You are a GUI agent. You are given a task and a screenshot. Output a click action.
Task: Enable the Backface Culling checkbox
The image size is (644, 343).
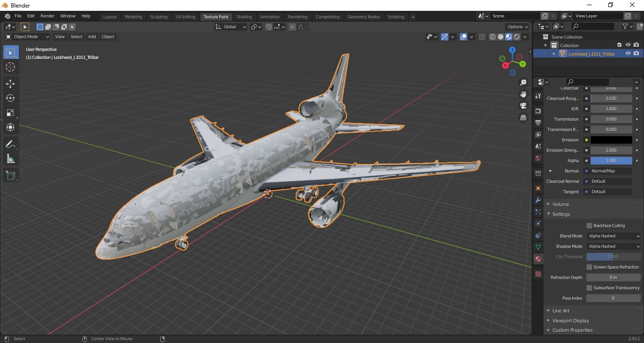(x=589, y=226)
